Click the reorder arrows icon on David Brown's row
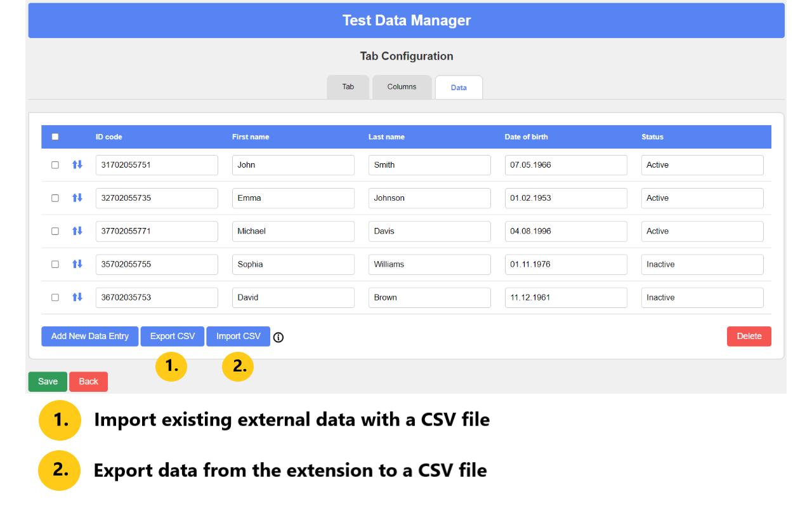 tap(77, 297)
